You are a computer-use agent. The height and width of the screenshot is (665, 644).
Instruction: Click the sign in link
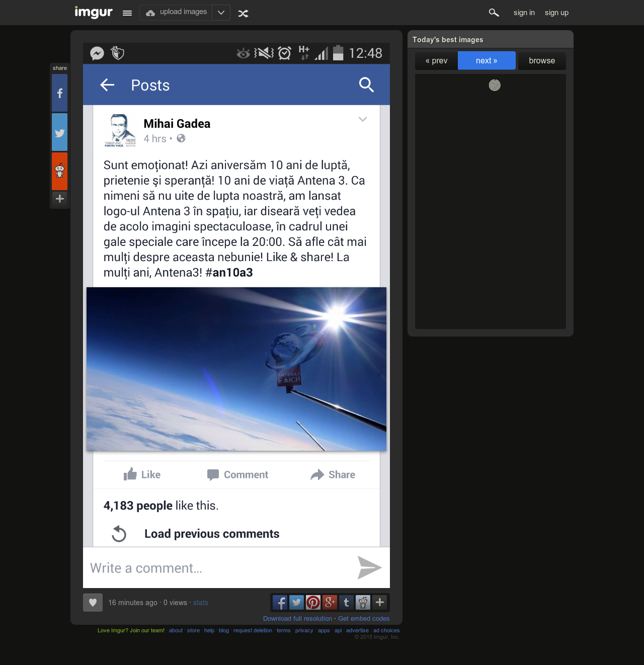524,13
